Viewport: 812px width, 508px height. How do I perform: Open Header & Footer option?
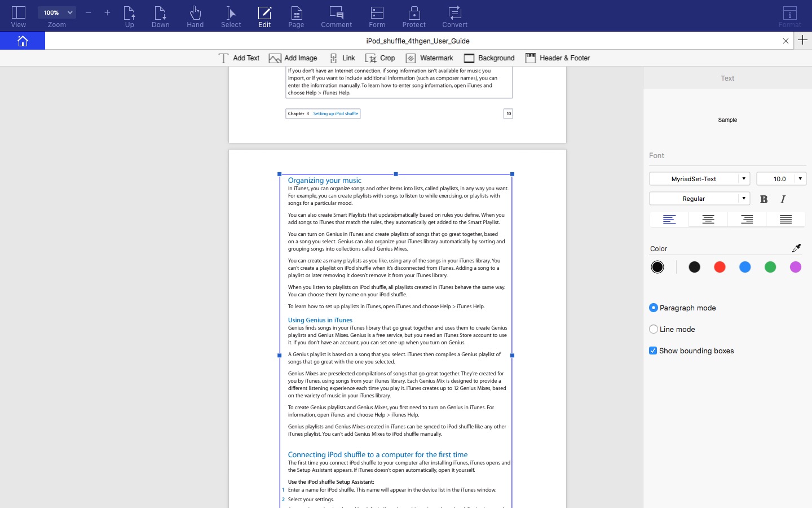click(558, 58)
